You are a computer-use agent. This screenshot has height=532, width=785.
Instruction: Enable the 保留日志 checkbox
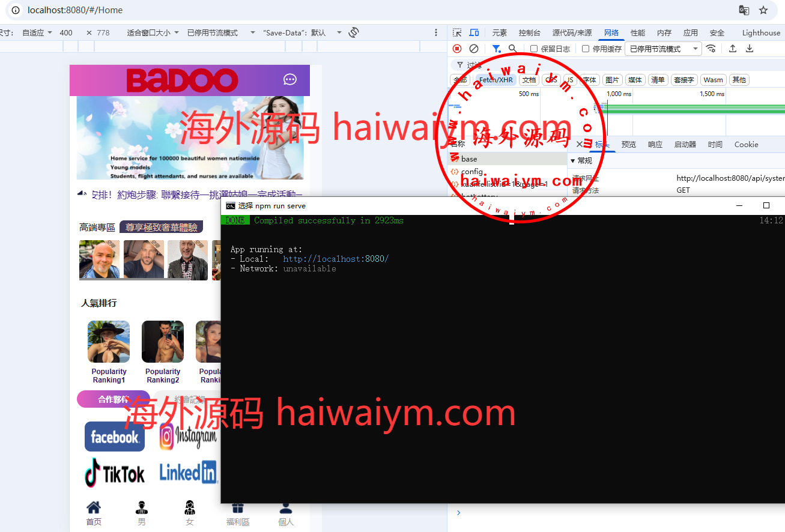(x=534, y=49)
